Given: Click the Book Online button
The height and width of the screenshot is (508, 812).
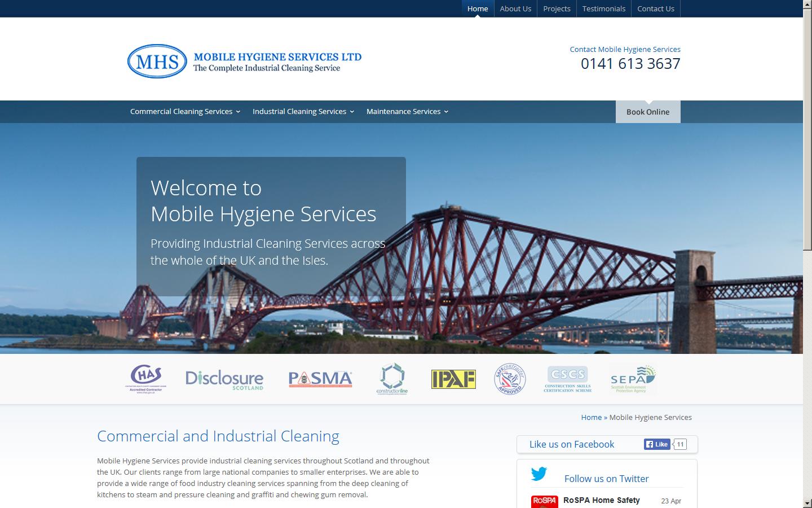Looking at the screenshot, I should pyautogui.click(x=648, y=112).
